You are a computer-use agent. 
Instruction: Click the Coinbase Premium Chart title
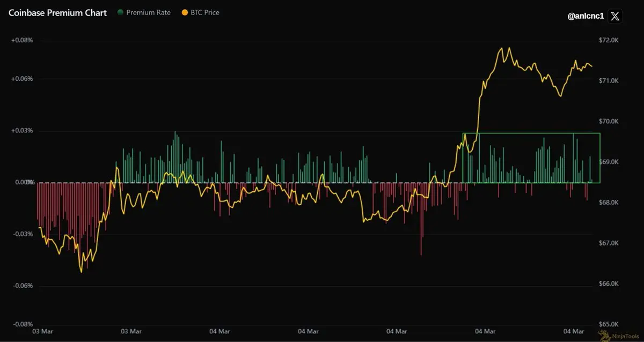coord(57,12)
